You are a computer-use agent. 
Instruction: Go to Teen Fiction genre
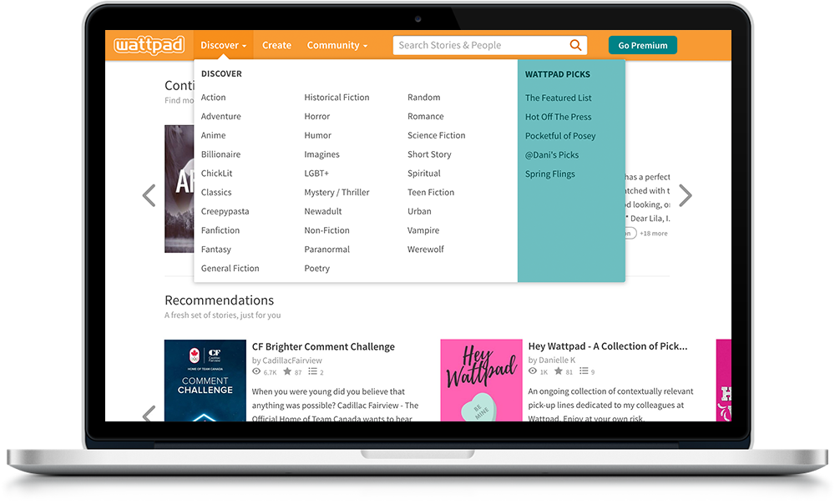[431, 192]
